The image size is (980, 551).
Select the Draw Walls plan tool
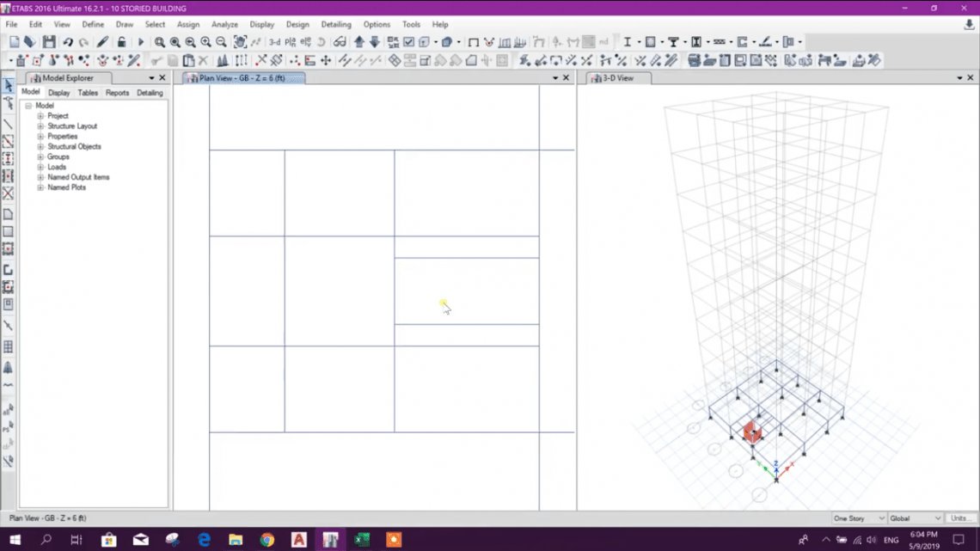8,270
